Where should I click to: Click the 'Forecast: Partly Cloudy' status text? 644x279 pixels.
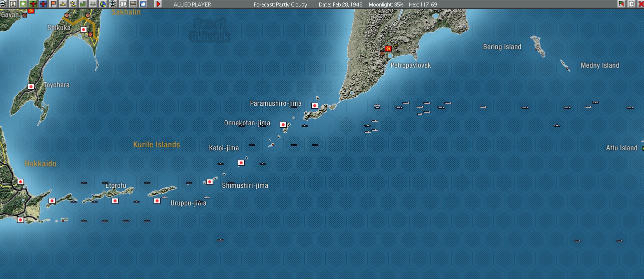pyautogui.click(x=281, y=5)
